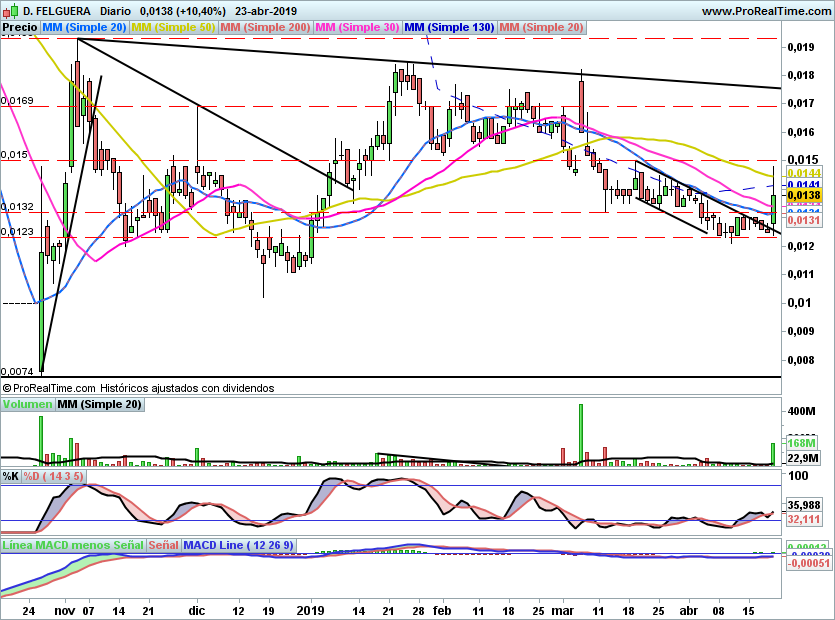This screenshot has width=835, height=620.
Task: Click the candlestick chart icon beside D. FELGUERA
Action: (10, 10)
